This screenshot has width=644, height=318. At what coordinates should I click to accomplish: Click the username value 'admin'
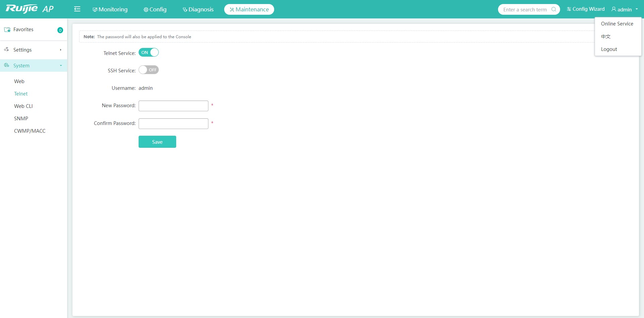146,88
